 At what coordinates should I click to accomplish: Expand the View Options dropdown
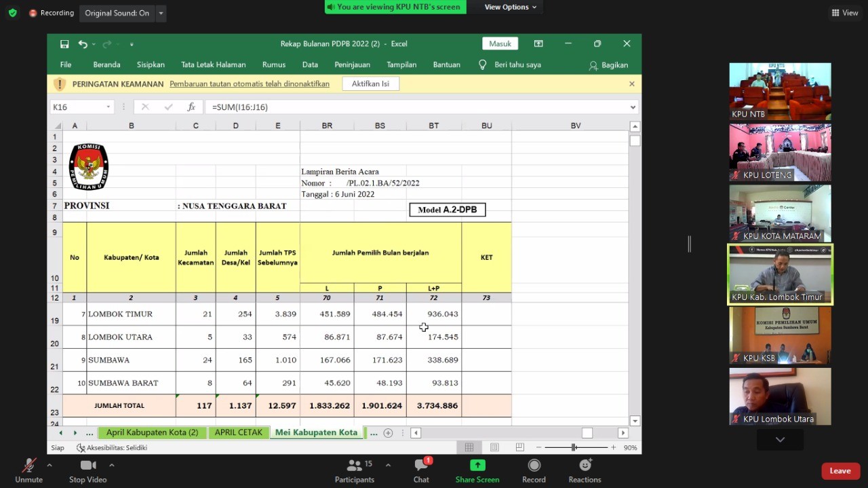tap(510, 7)
